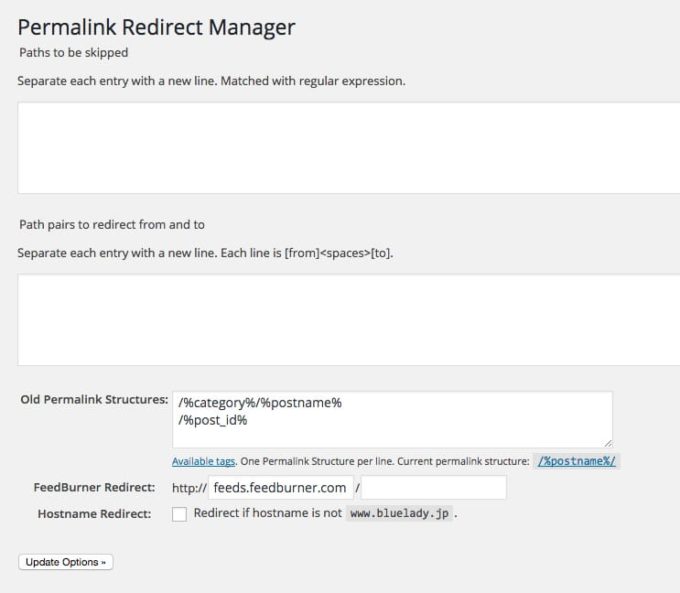Image resolution: width=680 pixels, height=593 pixels.
Task: Click the feeds.feedburner.com text
Action: 280,488
